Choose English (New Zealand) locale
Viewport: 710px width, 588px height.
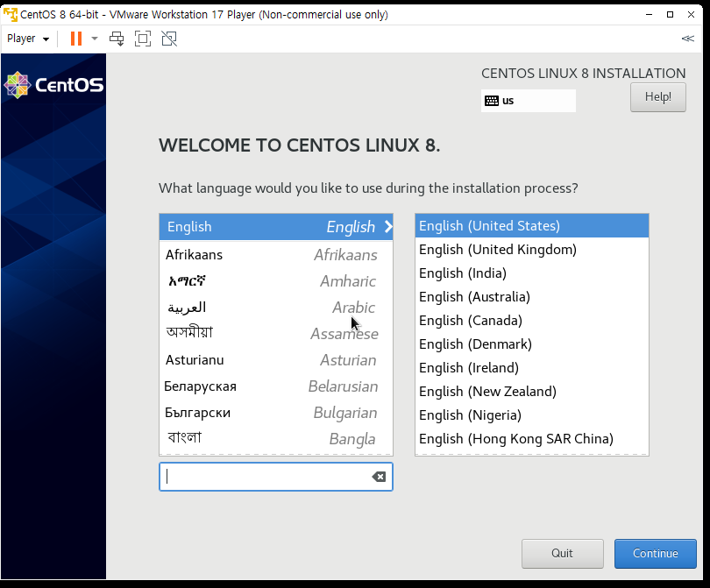[531, 391]
